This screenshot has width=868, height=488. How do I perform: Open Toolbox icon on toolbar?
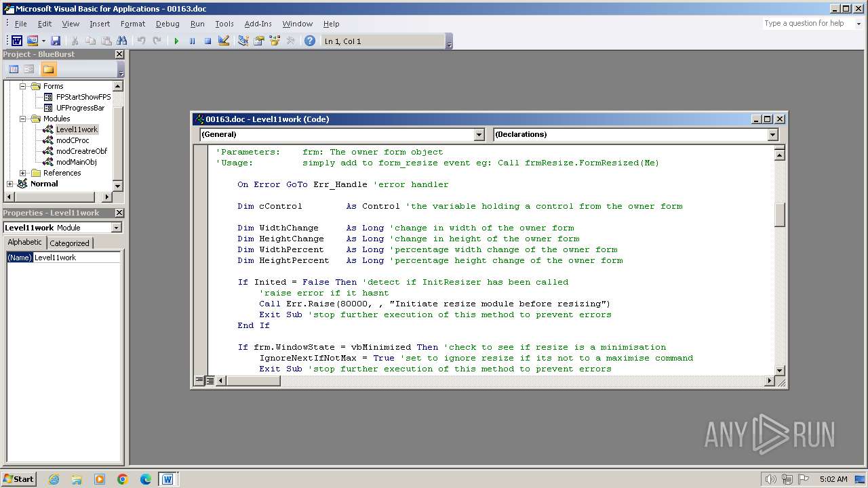click(x=290, y=41)
